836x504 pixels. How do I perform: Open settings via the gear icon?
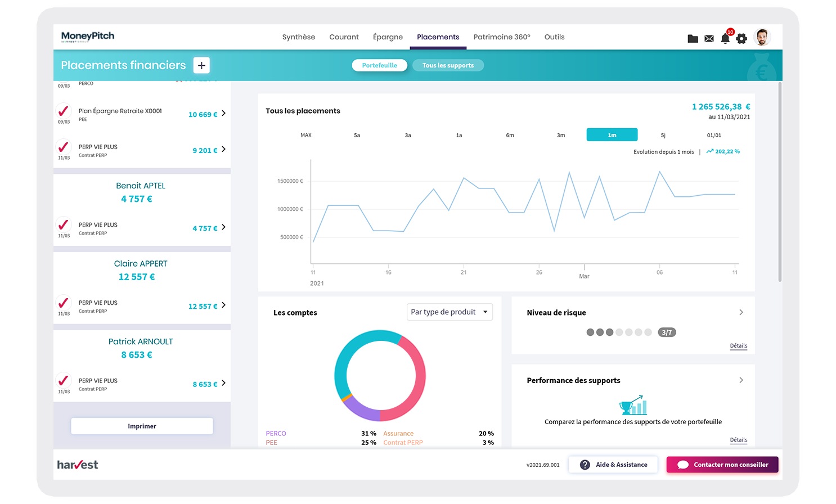741,38
